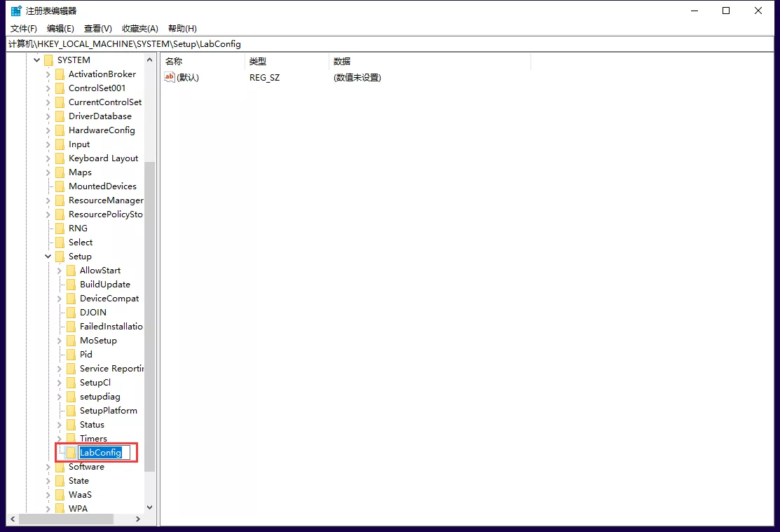
Task: Click the MountedDevices folder icon
Action: (60, 186)
